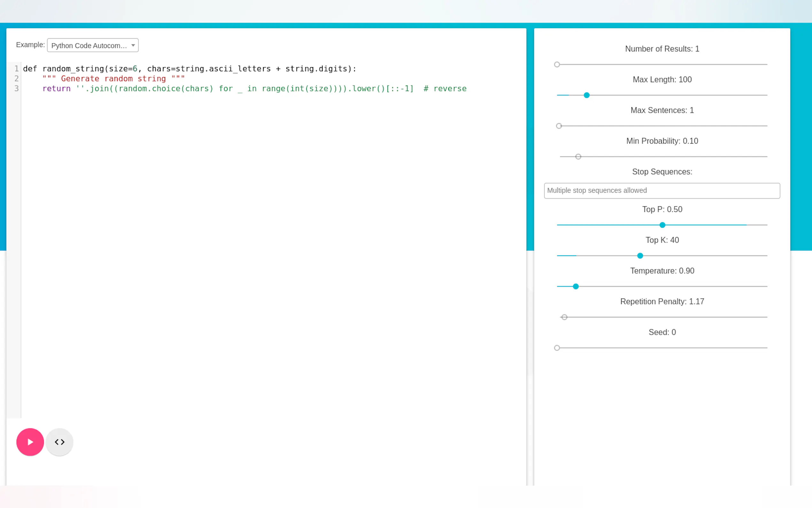
Task: Place cursor in the Generate random string docstring
Action: click(x=113, y=79)
